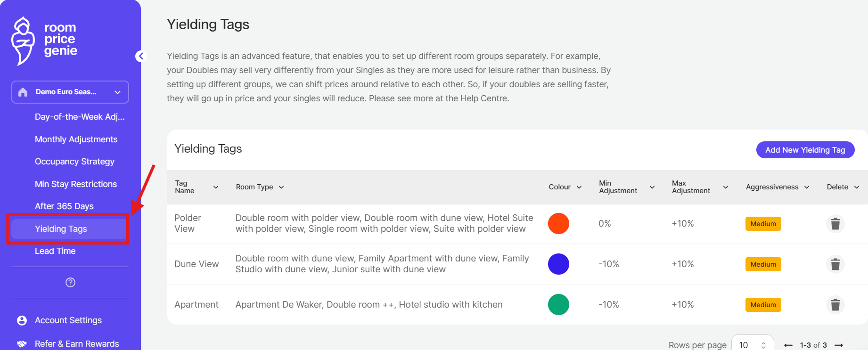The height and width of the screenshot is (350, 868).
Task: Navigate to Occupancy Strategy page
Action: tap(74, 162)
